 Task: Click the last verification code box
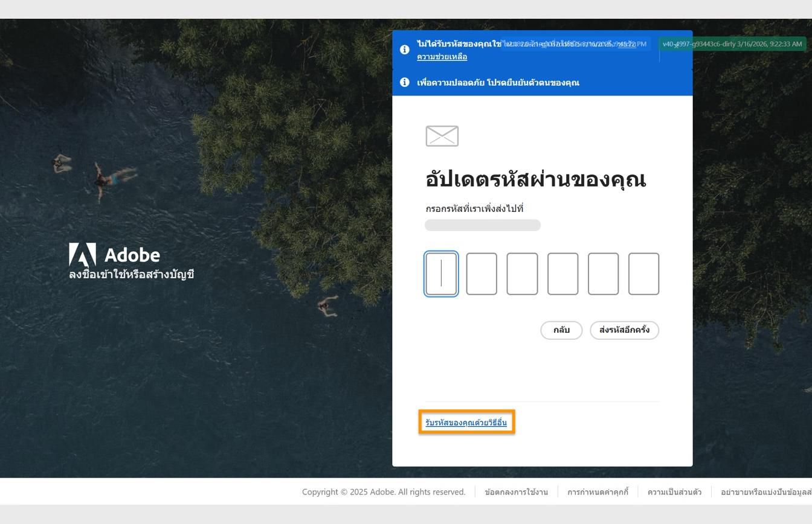click(643, 274)
